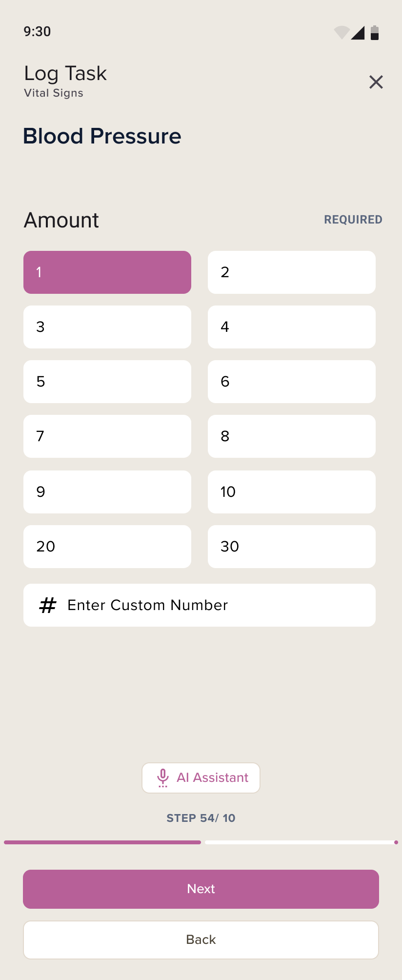Select amount option 1
Viewport: 402px width, 980px height.
coord(107,272)
